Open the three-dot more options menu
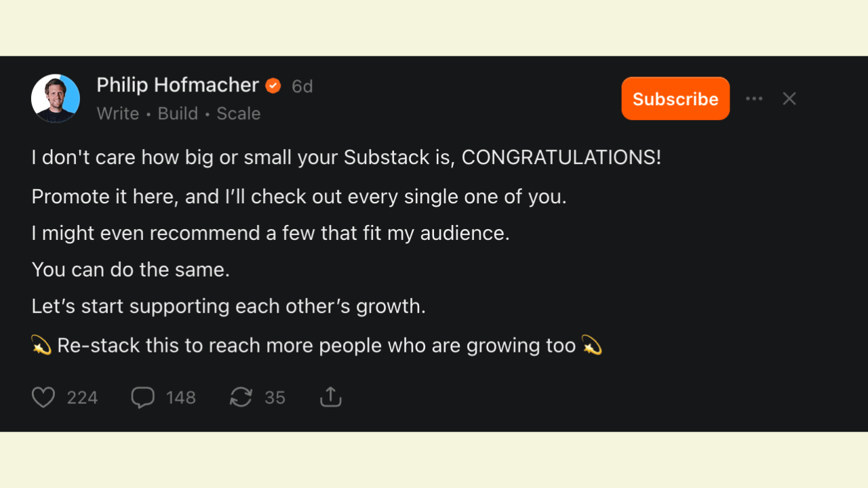This screenshot has width=868, height=488. click(754, 99)
